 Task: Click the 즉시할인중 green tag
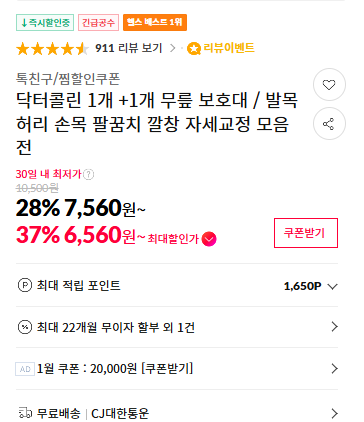pos(45,23)
